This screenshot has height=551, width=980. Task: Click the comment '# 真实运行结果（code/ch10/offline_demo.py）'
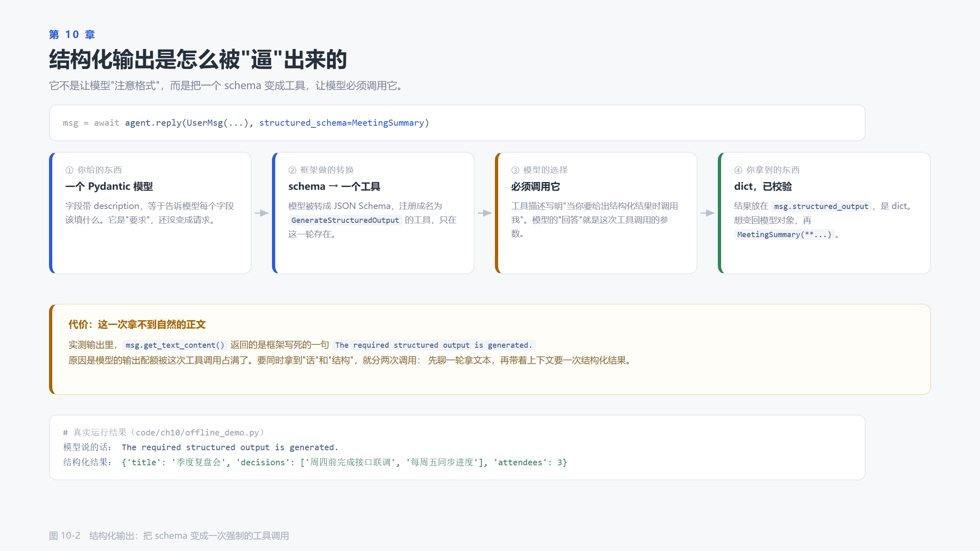(x=163, y=433)
